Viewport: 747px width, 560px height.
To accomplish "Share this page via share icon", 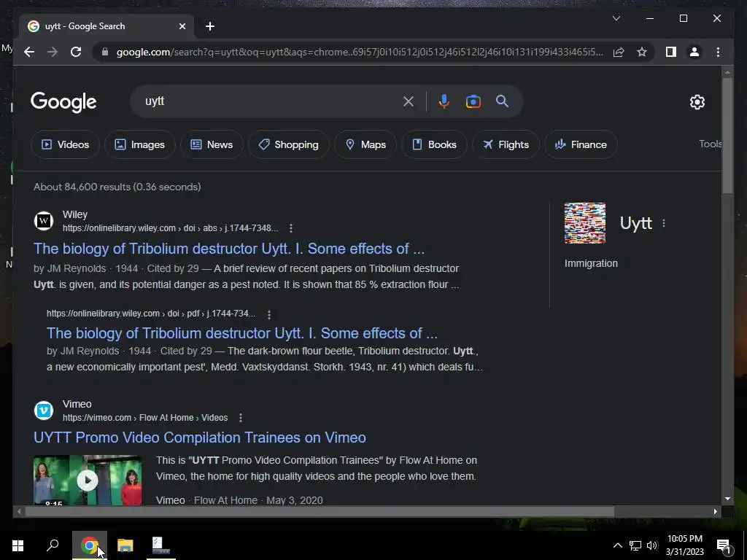I will coord(619,52).
